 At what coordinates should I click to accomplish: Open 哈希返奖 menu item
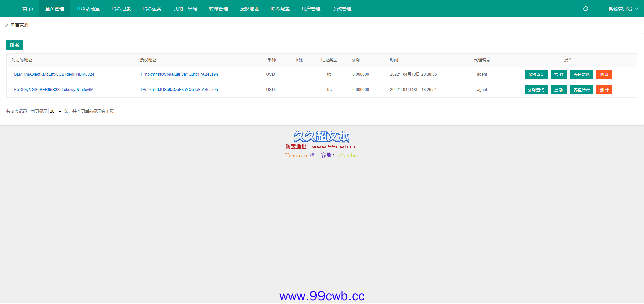tap(152, 9)
